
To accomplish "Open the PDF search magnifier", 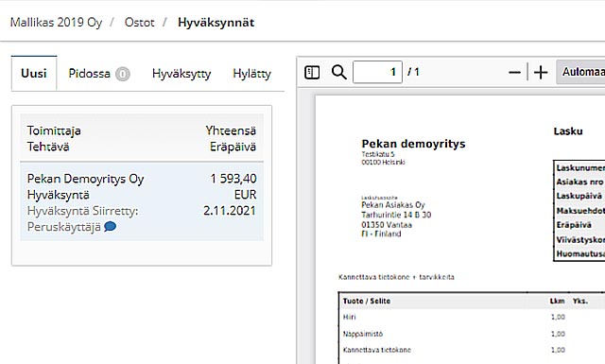I will (x=338, y=72).
